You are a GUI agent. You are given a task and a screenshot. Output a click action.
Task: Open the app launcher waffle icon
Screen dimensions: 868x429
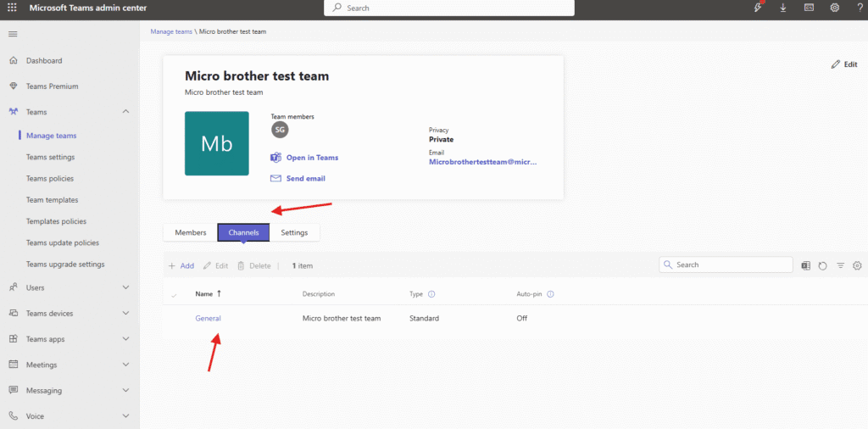point(12,8)
